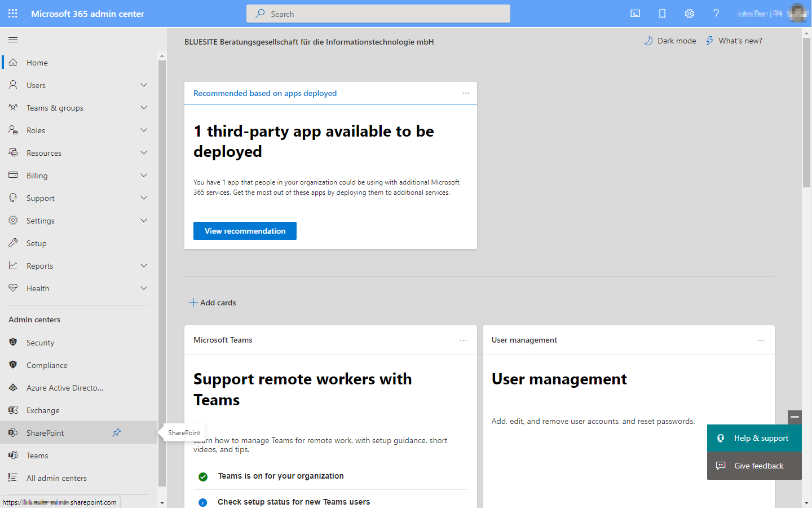Unpin SharePoint using the pin icon
Viewport: 812px width, 508px height.
[117, 433]
